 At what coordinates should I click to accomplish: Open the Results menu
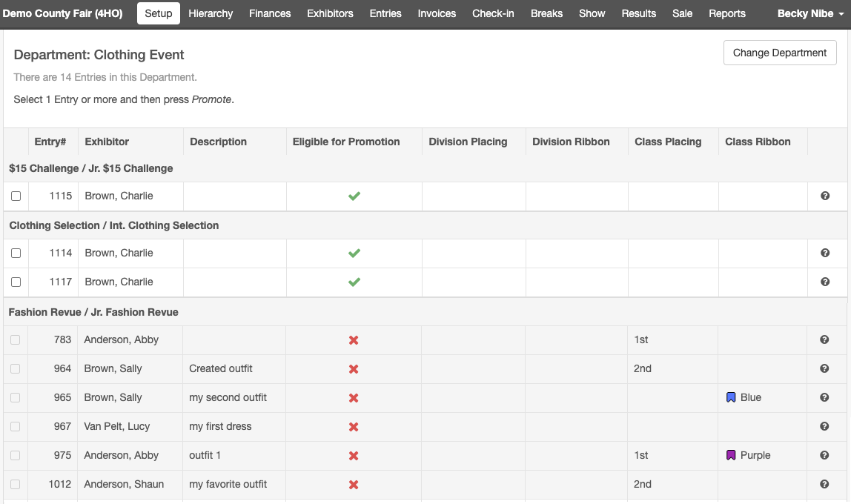[639, 13]
